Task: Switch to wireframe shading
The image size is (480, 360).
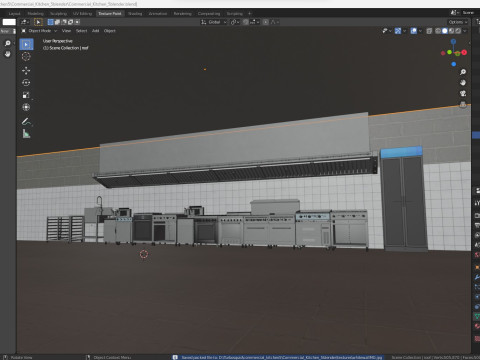Action: 438,31
